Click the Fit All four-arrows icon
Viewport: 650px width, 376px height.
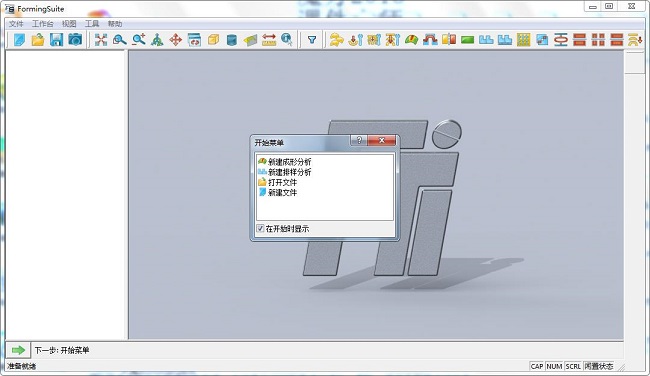101,40
